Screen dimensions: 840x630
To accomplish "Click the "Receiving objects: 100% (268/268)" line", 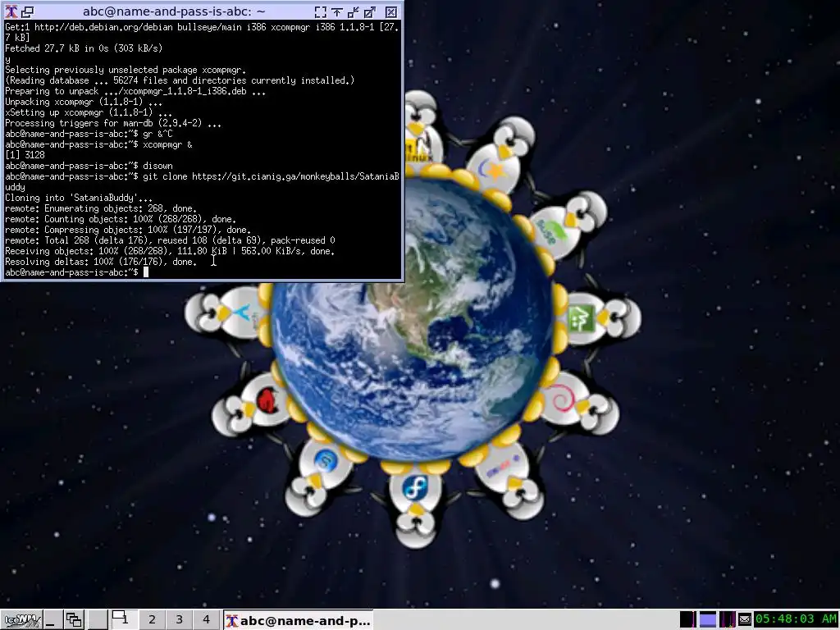I will (x=170, y=251).
